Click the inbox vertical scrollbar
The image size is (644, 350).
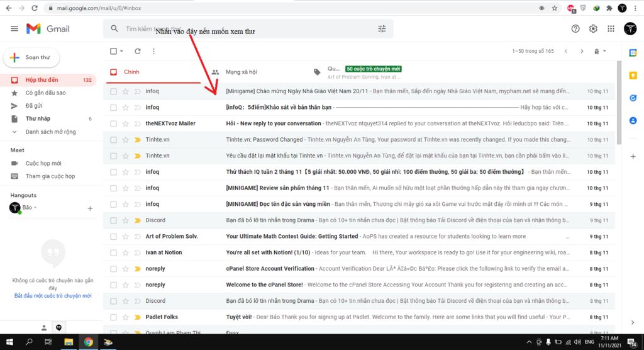click(x=619, y=103)
